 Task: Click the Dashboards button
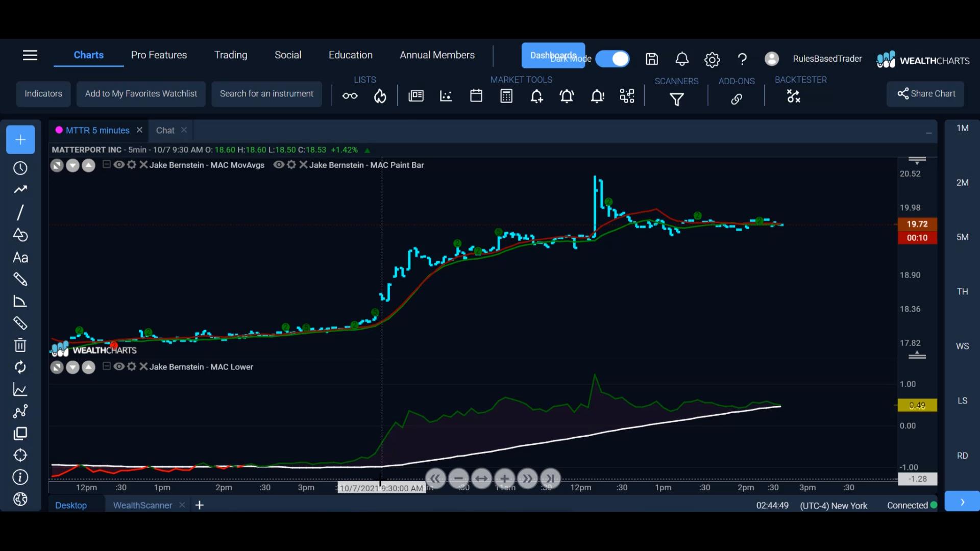[553, 55]
